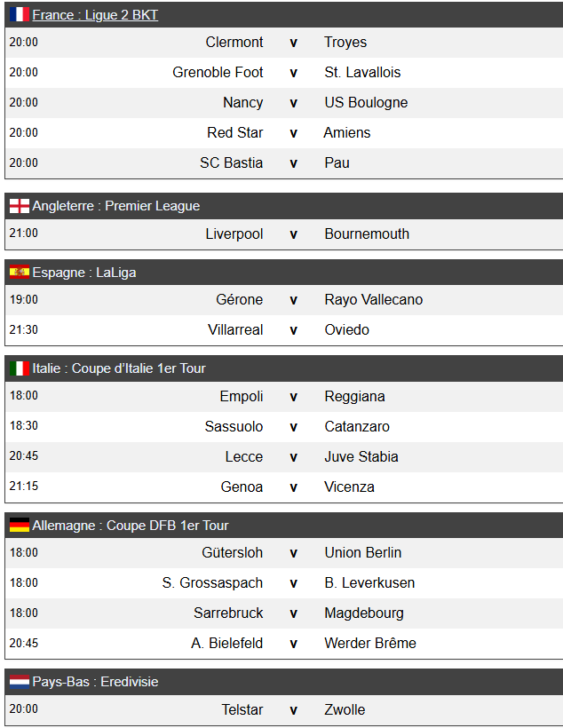The image size is (563, 728).
Task: Click the Liverpool v Bournemouth match row
Action: [284, 234]
